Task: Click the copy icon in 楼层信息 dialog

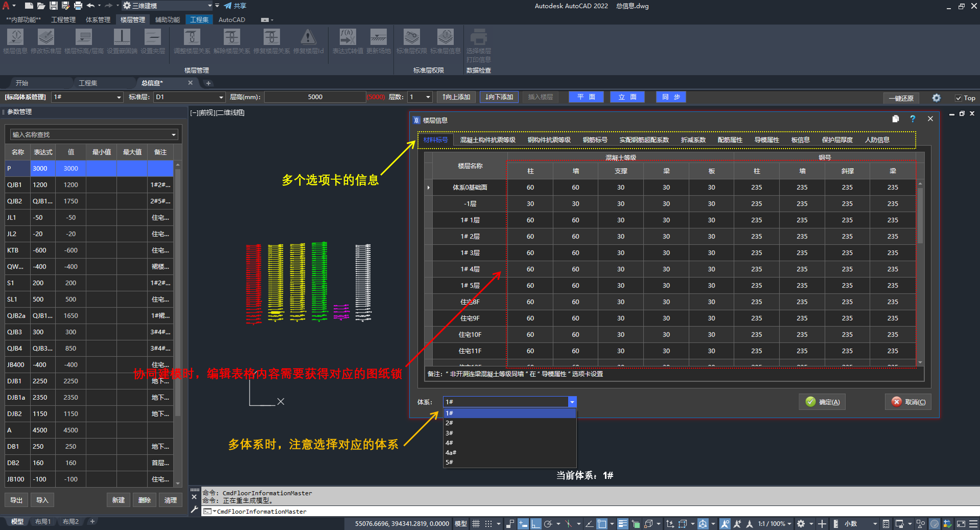Action: point(895,119)
